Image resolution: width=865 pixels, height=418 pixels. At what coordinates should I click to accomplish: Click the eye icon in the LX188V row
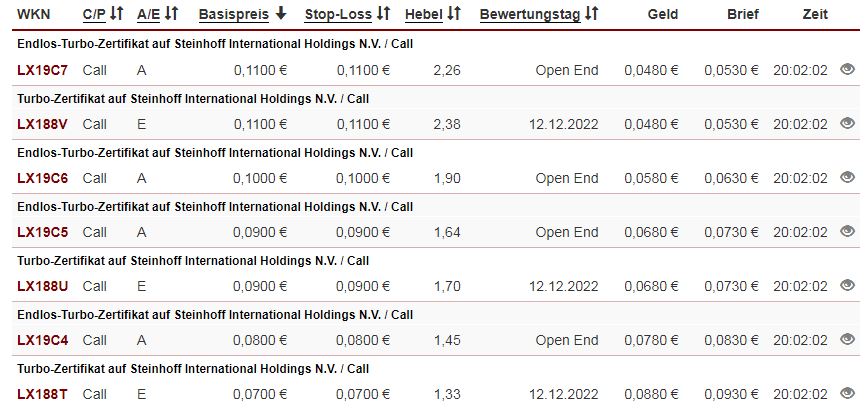click(847, 123)
